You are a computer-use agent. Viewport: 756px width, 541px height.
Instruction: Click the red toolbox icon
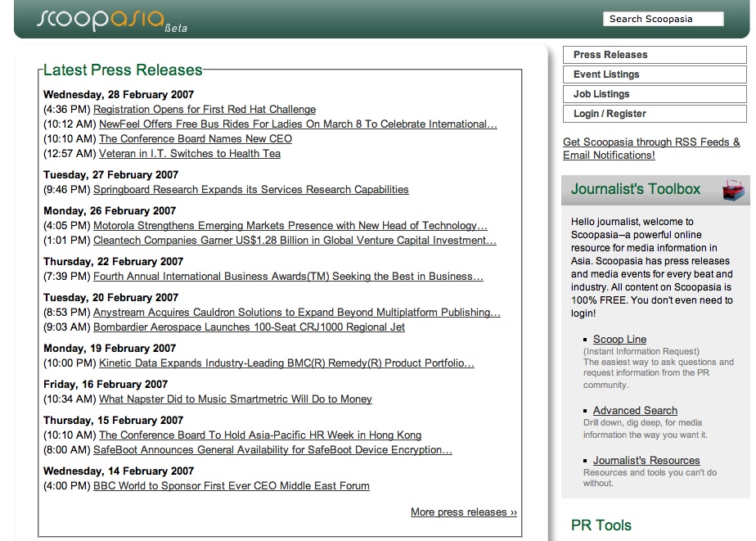tap(734, 190)
